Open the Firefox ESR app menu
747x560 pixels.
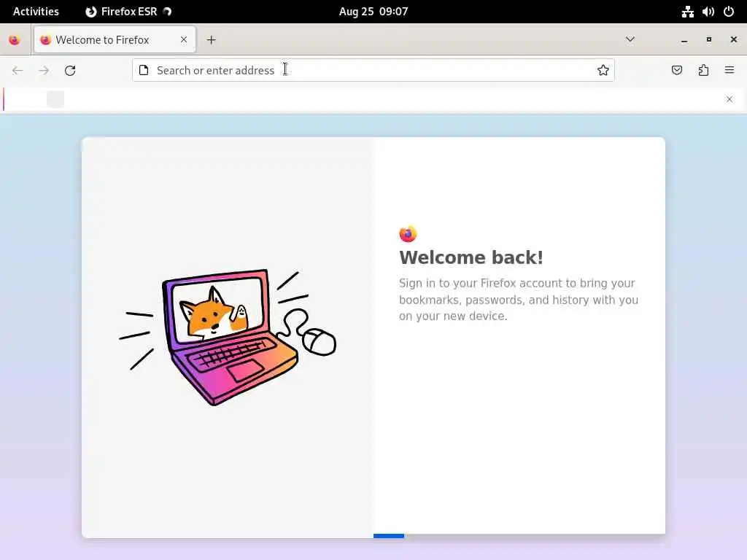pos(128,12)
